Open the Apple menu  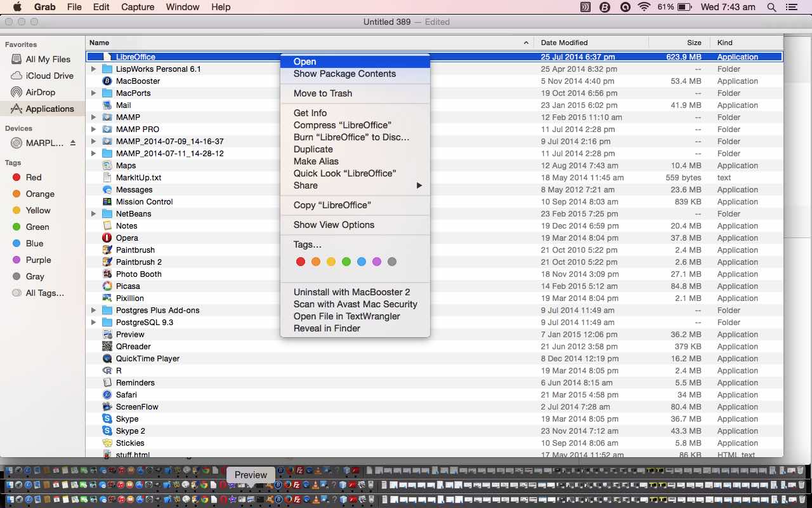[17, 7]
